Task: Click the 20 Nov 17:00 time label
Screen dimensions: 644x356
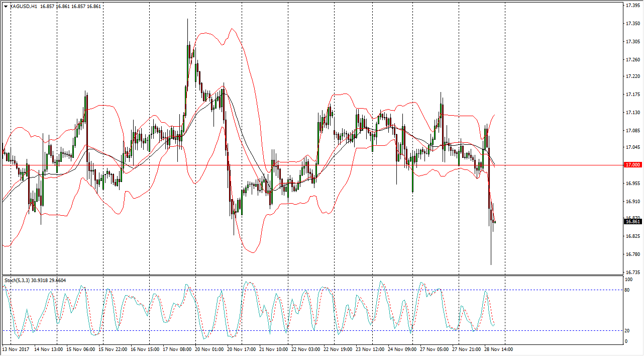Action: coord(242,349)
